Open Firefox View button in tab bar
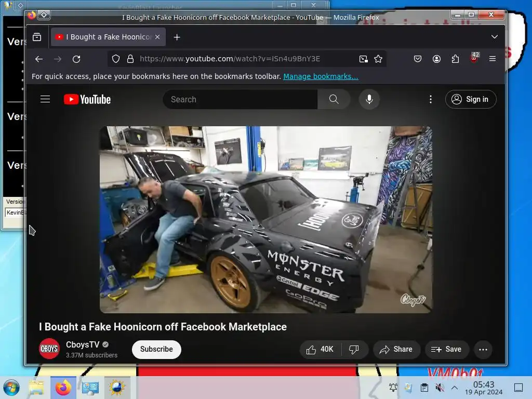Screen dimensions: 532x399 [37, 37]
